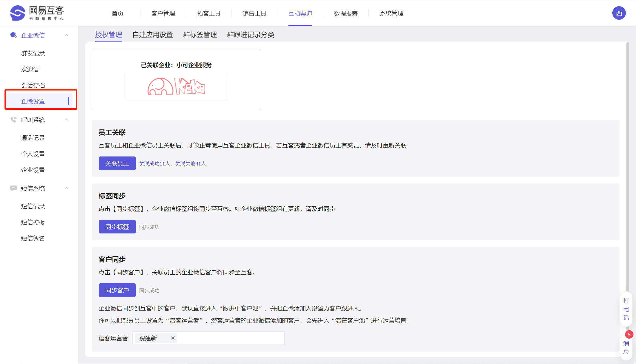Open the 消息 floating button
Screen dimensions: 636x364
tap(626, 347)
